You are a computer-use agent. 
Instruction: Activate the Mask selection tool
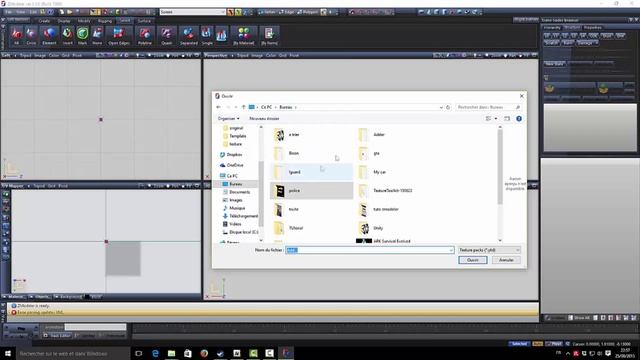82,36
